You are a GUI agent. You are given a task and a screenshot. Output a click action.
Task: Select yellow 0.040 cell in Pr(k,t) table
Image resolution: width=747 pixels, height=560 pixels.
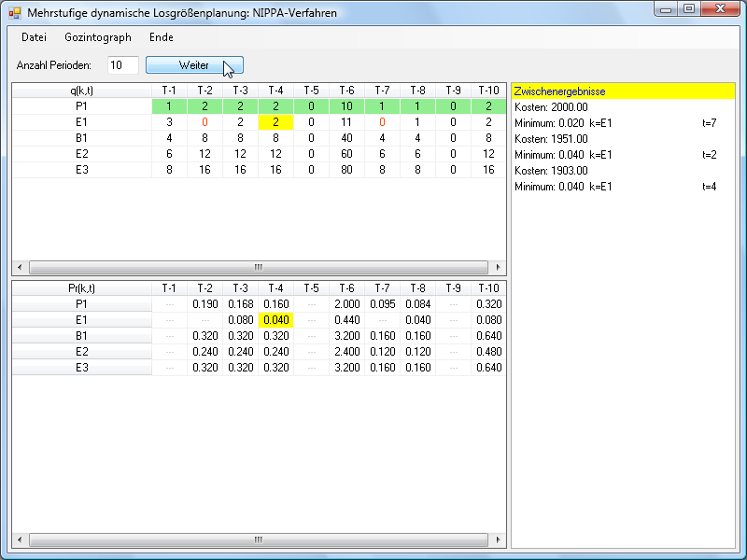point(275,319)
